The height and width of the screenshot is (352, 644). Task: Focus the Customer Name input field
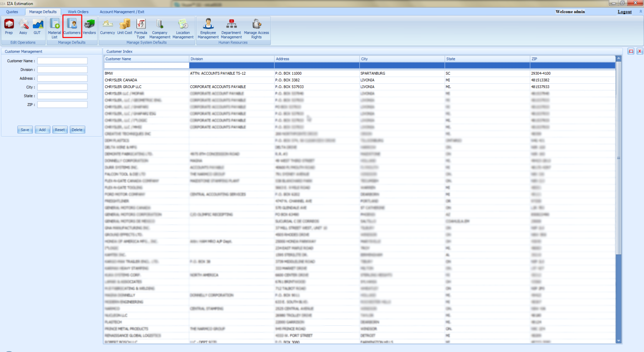62,61
